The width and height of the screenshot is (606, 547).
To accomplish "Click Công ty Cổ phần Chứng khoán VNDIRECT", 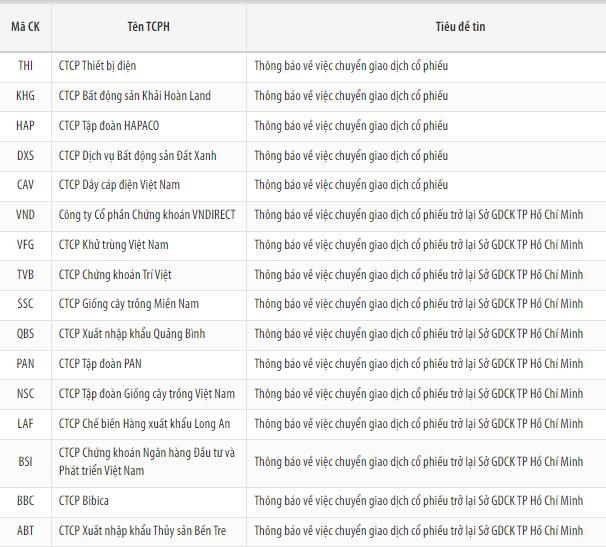I will (x=147, y=215).
